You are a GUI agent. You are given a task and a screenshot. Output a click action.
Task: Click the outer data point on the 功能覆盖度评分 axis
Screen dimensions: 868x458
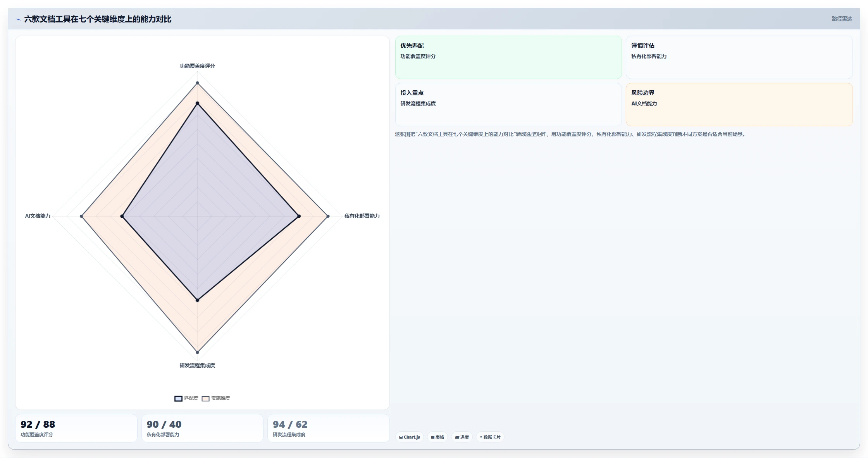click(197, 83)
